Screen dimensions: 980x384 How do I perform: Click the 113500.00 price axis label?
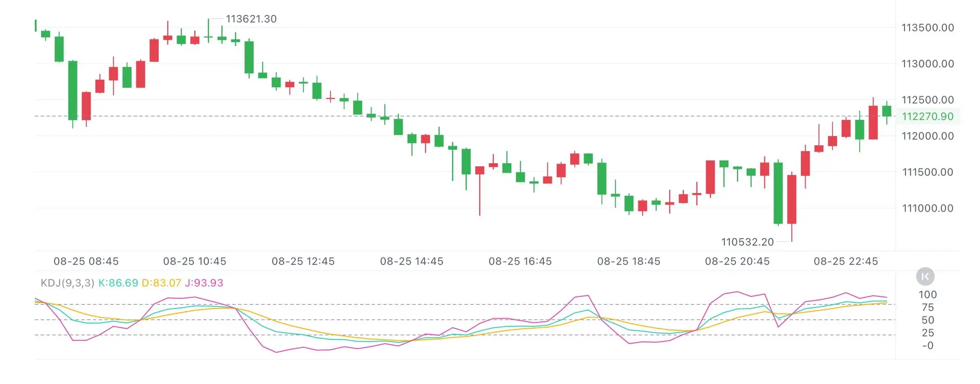point(928,27)
